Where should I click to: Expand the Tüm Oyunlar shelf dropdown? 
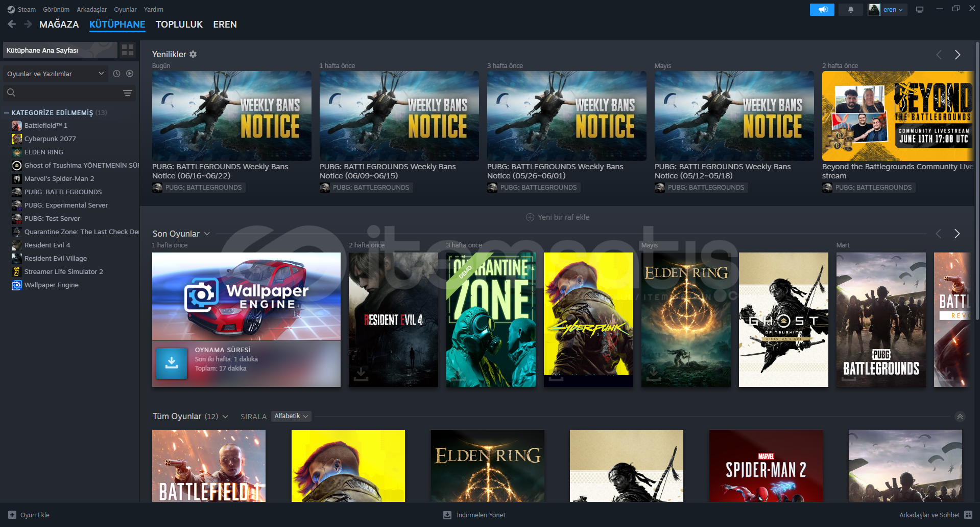click(x=225, y=417)
